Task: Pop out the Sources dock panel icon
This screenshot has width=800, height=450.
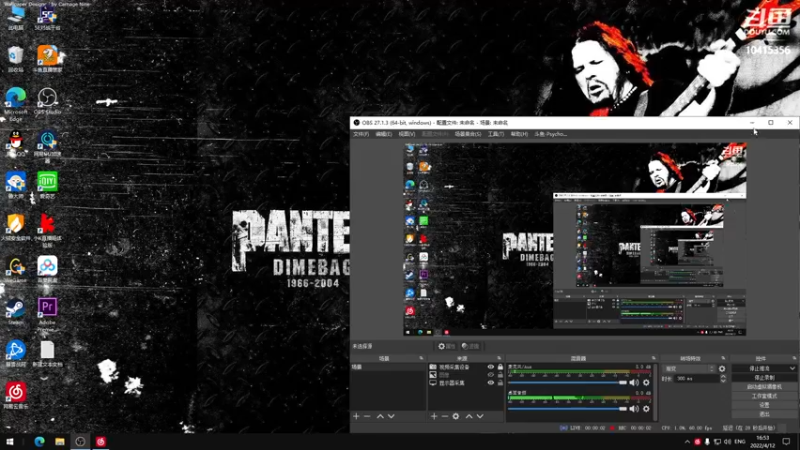Action: 499,358
